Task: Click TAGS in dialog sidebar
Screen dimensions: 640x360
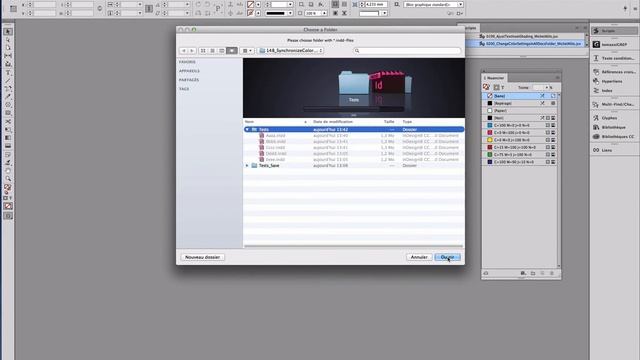Action: (184, 89)
